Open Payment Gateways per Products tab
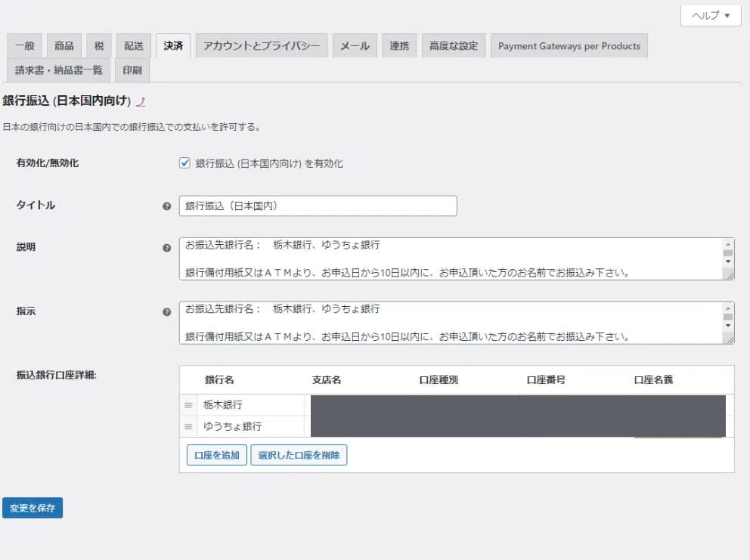This screenshot has width=750, height=560. tap(569, 46)
